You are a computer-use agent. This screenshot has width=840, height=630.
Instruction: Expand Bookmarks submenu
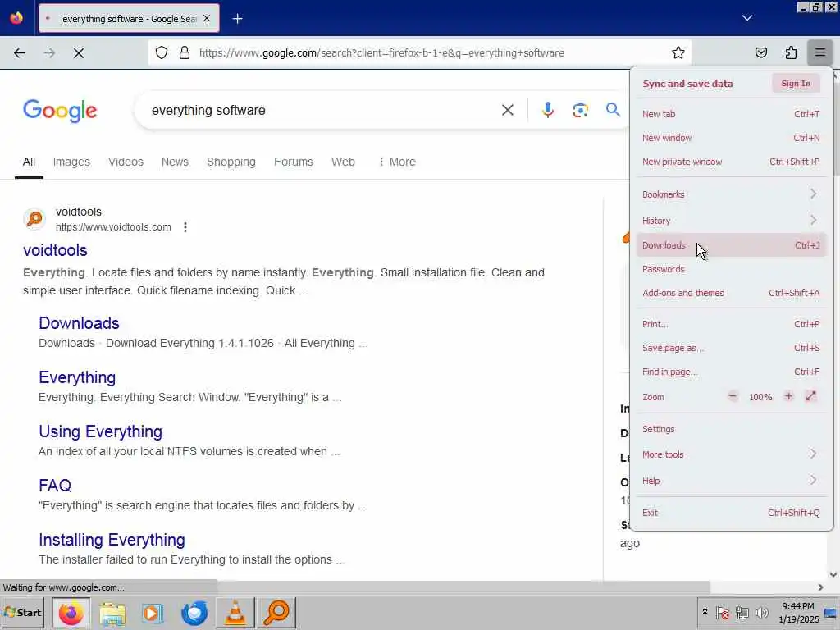731,194
